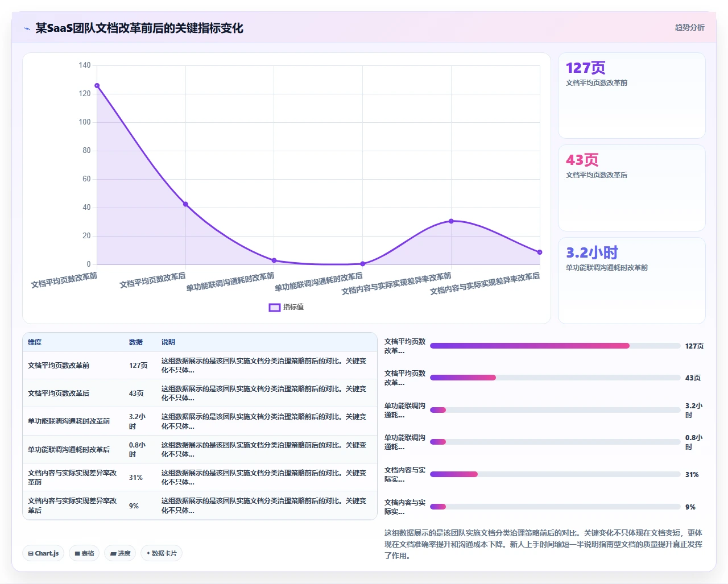Click the 127页 progress bar
Viewport: 728px width, 584px height.
[555, 346]
